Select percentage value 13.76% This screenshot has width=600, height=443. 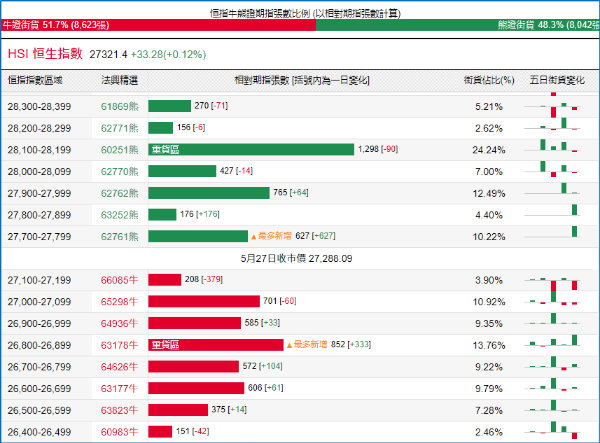pos(489,345)
